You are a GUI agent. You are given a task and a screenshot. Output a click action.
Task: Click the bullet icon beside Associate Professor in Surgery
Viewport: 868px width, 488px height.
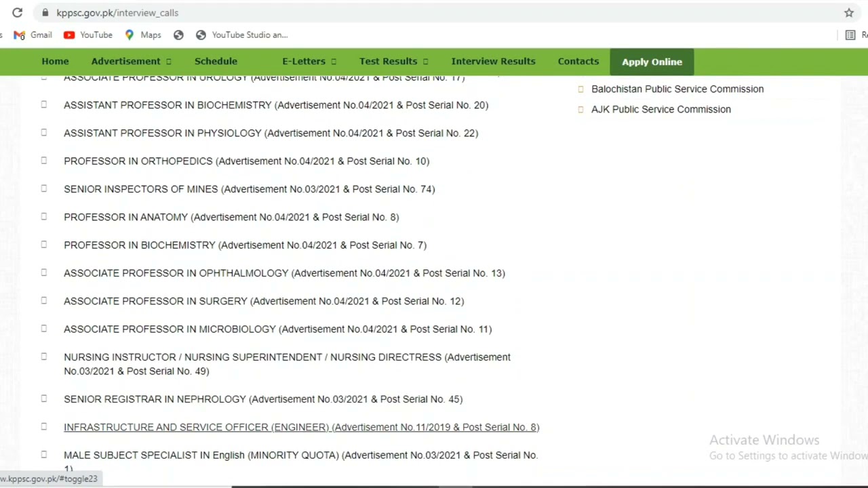coord(44,300)
